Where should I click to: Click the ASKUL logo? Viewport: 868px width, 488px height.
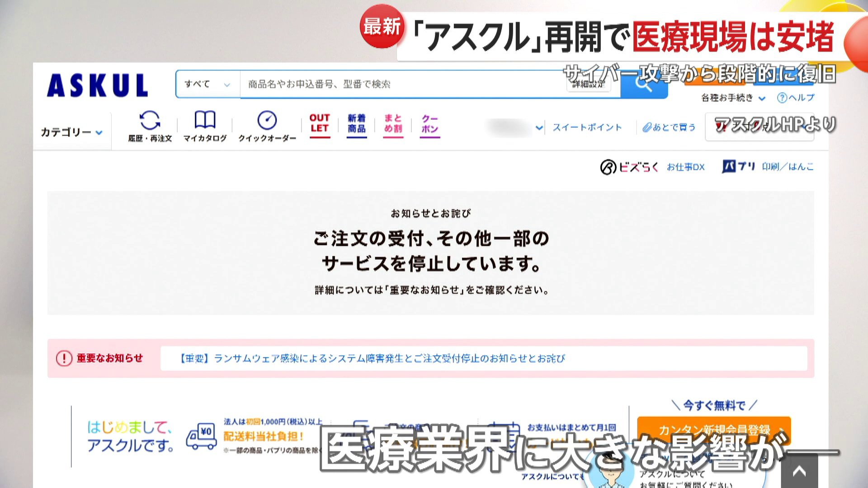[97, 85]
